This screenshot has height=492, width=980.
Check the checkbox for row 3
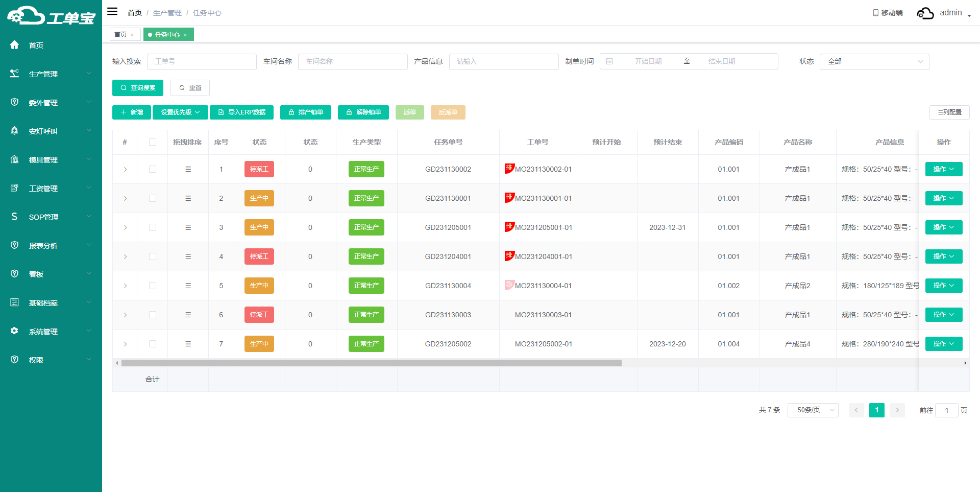[x=153, y=227]
